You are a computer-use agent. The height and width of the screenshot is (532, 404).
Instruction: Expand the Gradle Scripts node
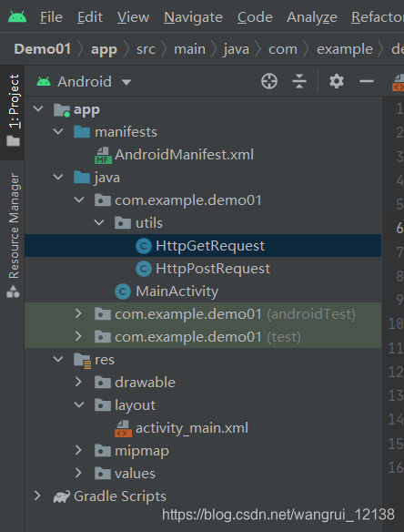(37, 496)
